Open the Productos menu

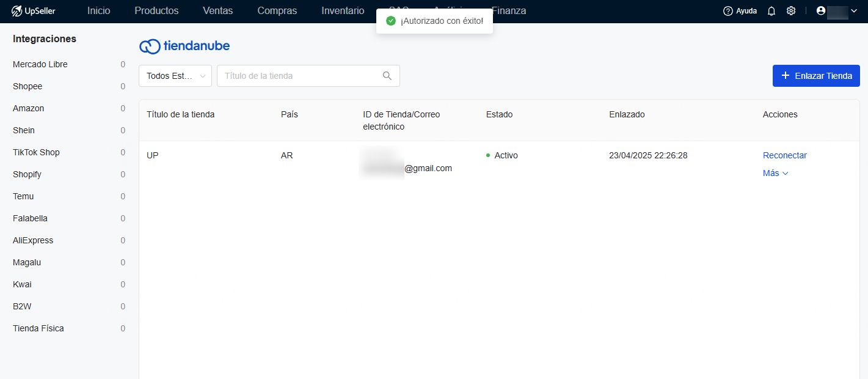point(156,11)
